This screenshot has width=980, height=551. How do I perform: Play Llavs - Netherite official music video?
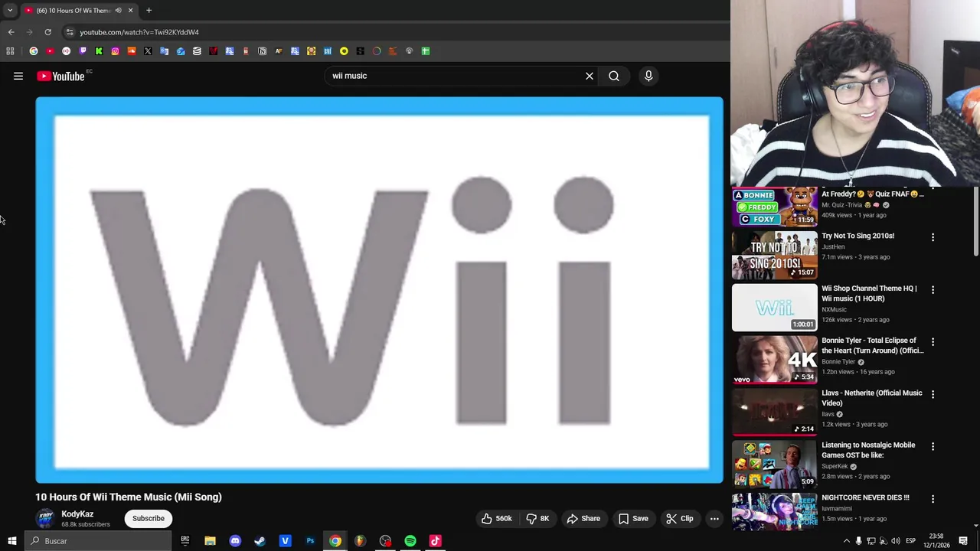[774, 412]
